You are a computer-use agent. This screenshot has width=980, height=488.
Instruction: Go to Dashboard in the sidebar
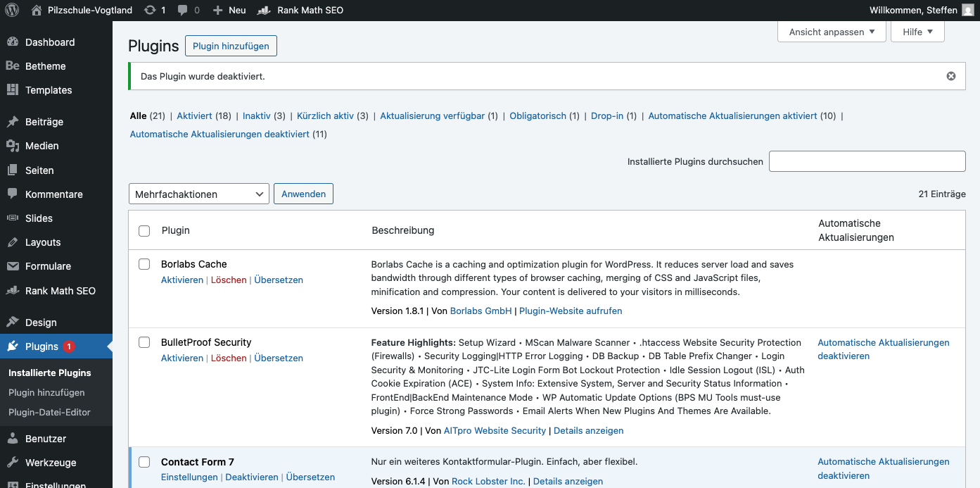tap(49, 42)
